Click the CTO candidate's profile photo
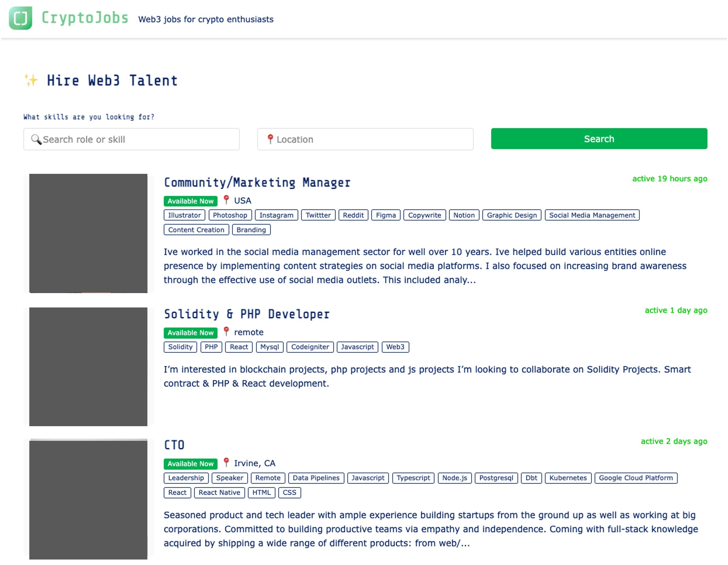Image resolution: width=728 pixels, height=565 pixels. (88, 499)
